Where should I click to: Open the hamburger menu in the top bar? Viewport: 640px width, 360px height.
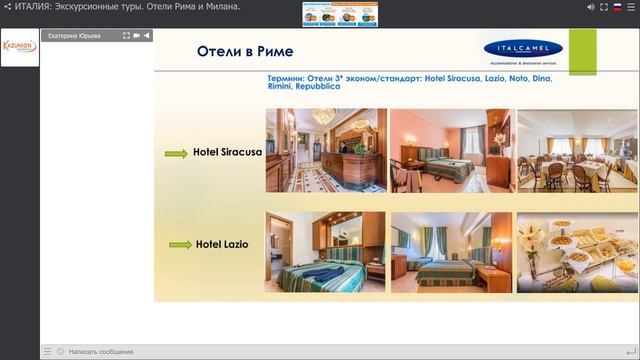[x=631, y=7]
